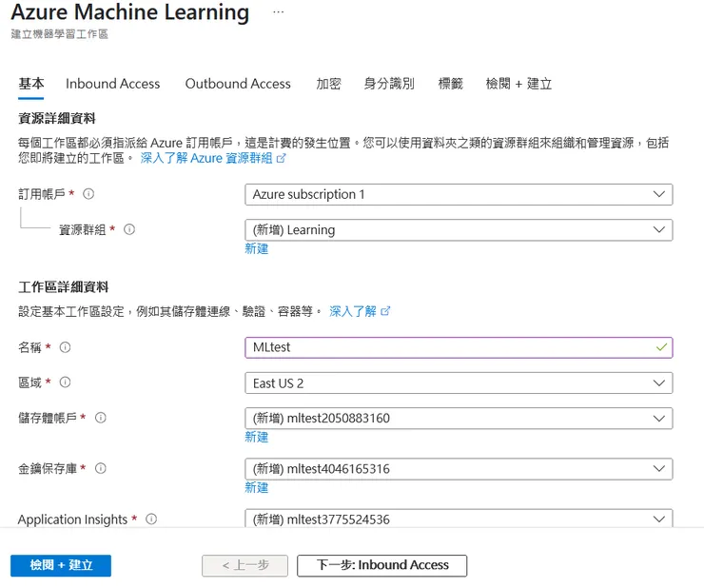Click info icon beside 資源群組 label
704x588 pixels.
click(x=129, y=229)
